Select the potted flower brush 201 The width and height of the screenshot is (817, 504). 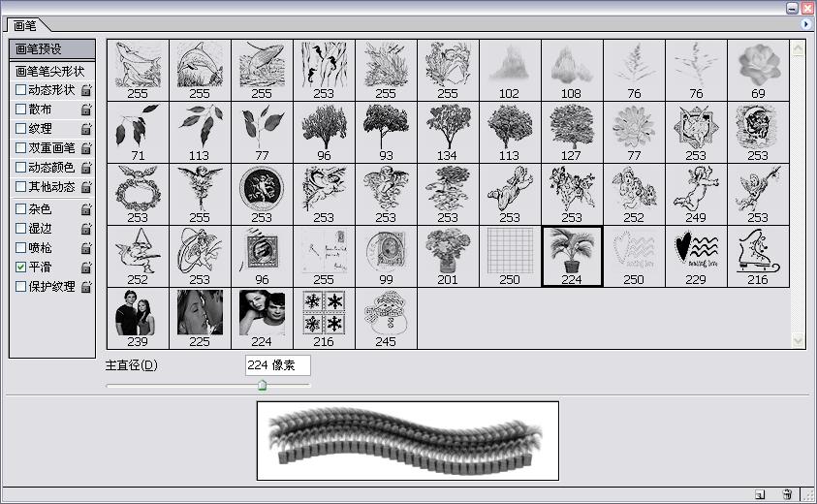coord(448,257)
